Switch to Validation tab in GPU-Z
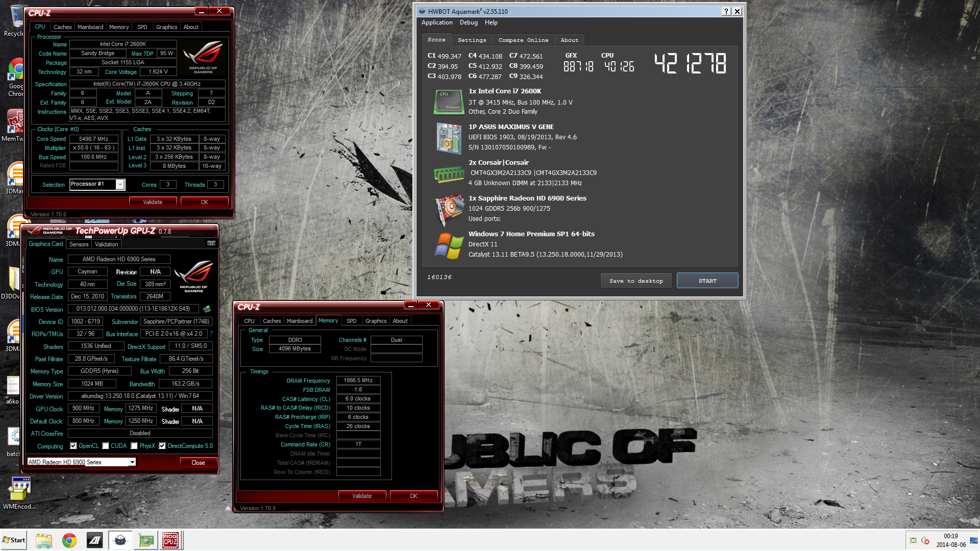The height and width of the screenshot is (551, 980). [106, 244]
